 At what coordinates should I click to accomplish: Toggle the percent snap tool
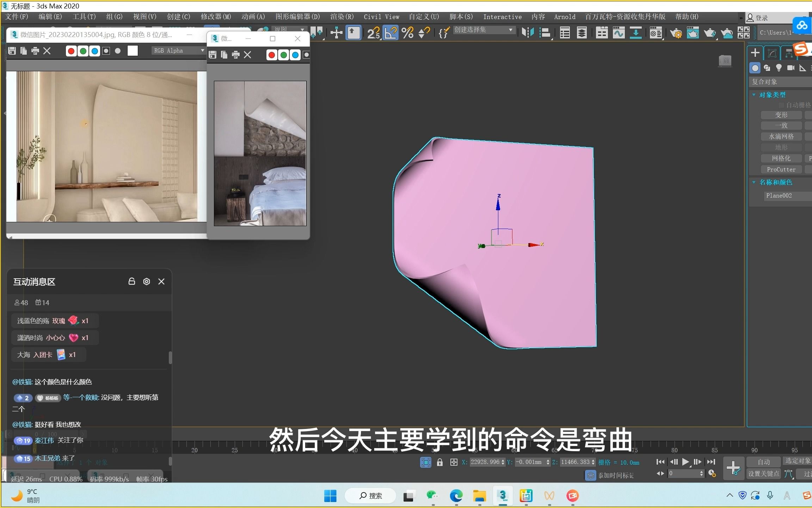[407, 33]
